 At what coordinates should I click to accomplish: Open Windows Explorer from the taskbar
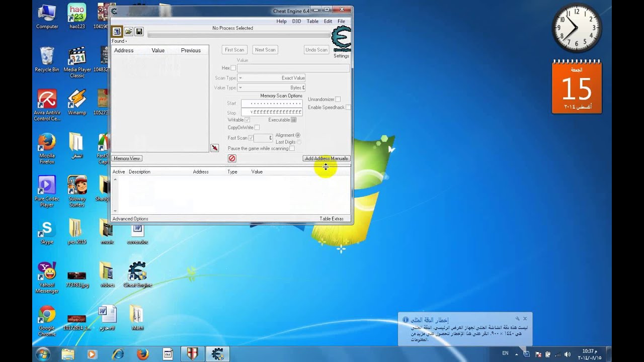tap(67, 354)
